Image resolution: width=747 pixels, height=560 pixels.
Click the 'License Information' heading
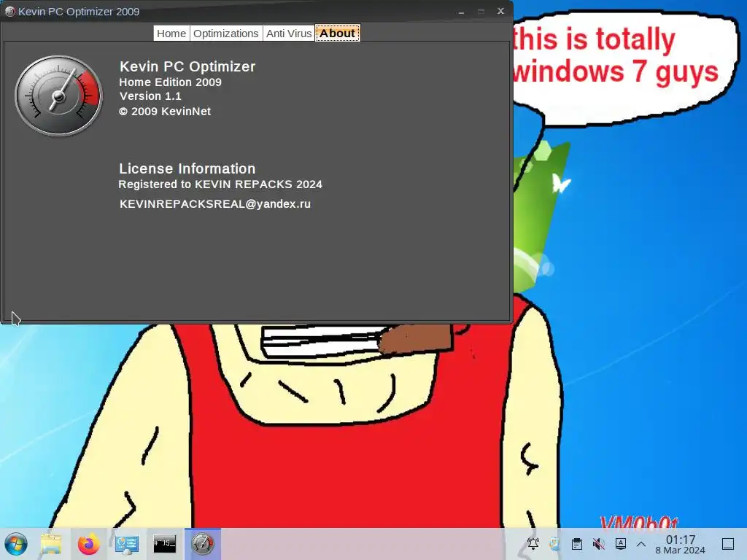pyautogui.click(x=187, y=168)
